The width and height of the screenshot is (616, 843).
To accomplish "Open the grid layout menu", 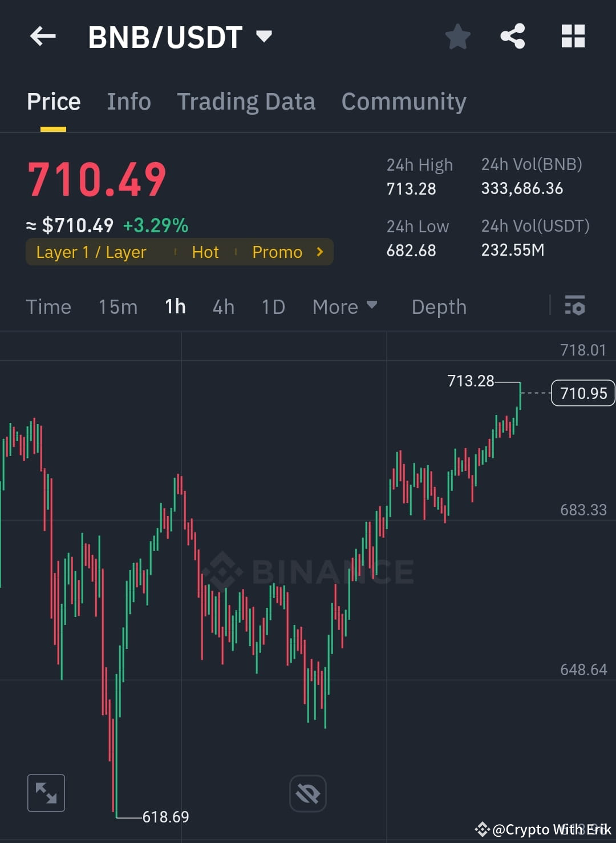I will coord(572,36).
